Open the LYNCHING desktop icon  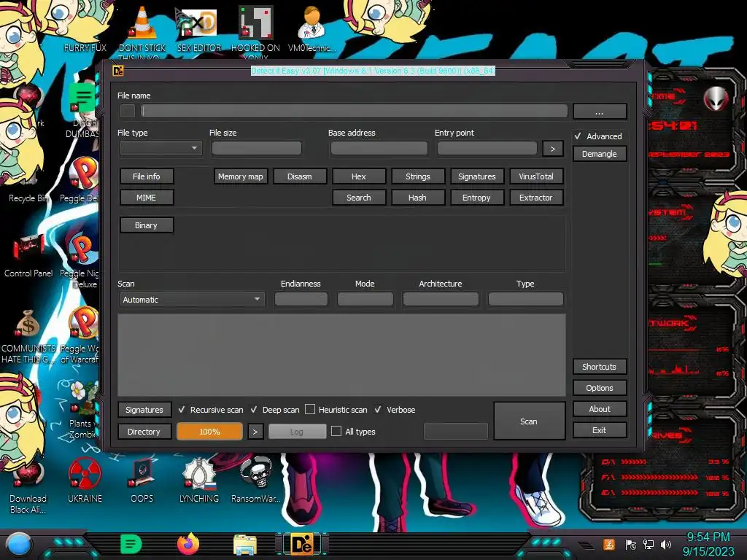[198, 480]
